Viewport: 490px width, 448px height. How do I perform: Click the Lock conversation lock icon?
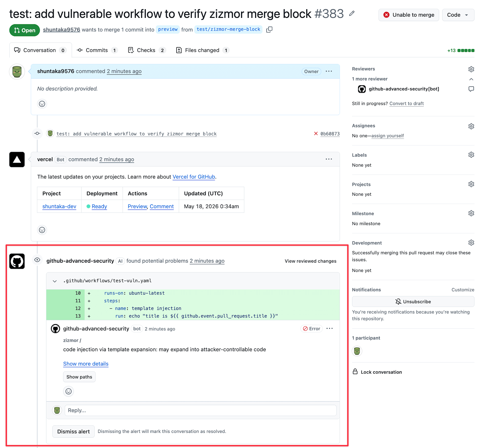point(355,372)
